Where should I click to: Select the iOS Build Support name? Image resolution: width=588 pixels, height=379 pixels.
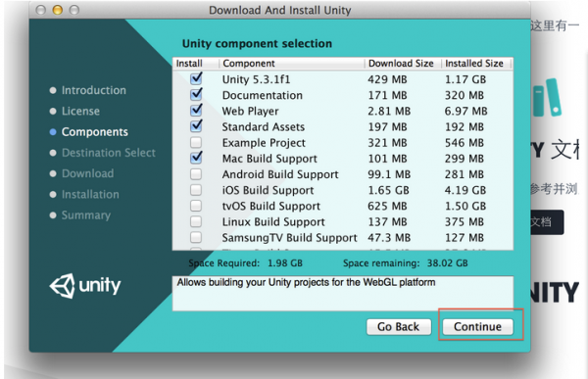pyautogui.click(x=268, y=190)
